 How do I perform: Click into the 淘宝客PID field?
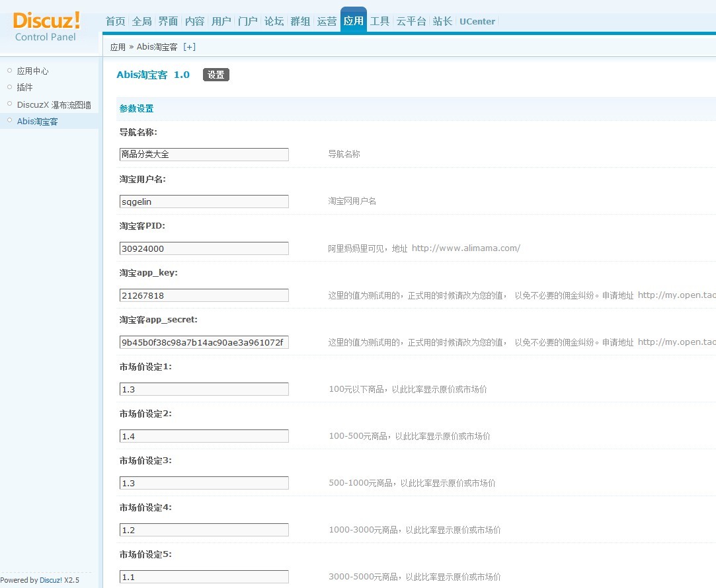click(204, 248)
